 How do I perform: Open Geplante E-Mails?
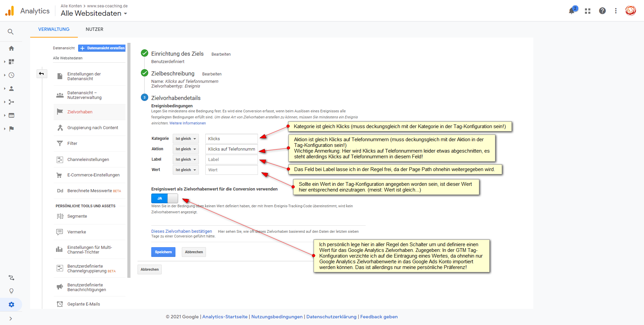click(90, 304)
